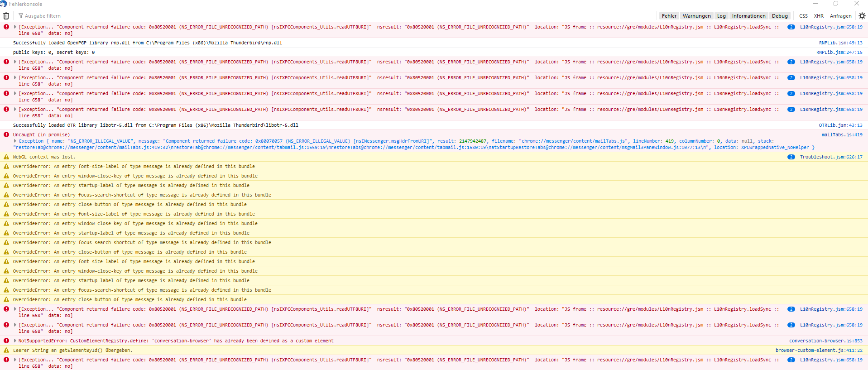Expand the Exception object under Uncaught (in promise)
This screenshot has height=370, width=868.
click(x=15, y=141)
